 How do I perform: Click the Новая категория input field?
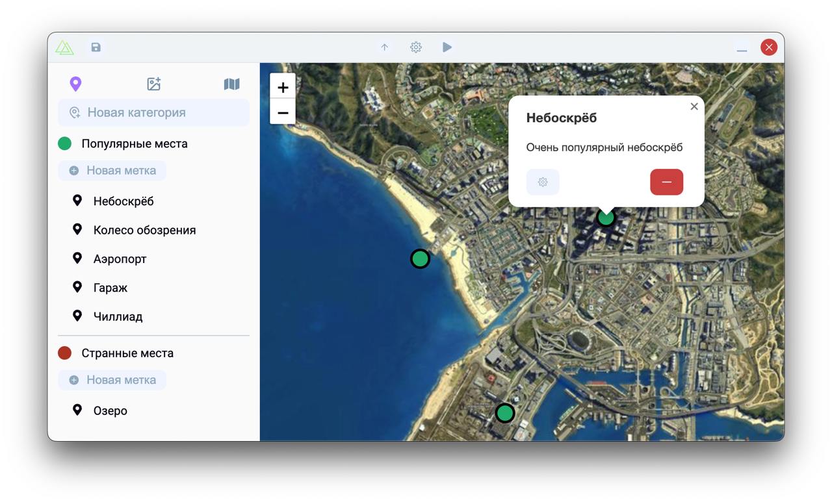(154, 112)
